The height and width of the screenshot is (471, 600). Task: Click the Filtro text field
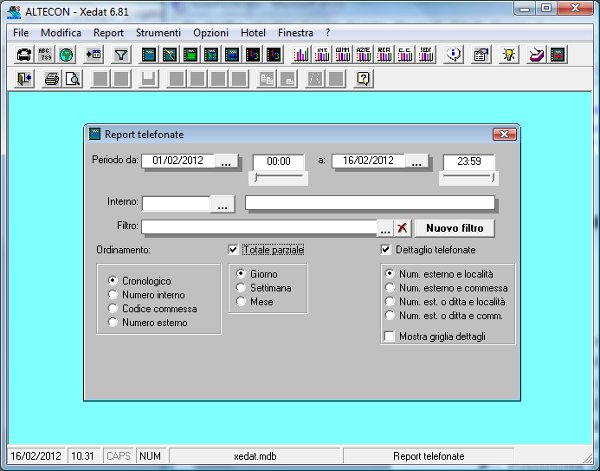point(259,227)
